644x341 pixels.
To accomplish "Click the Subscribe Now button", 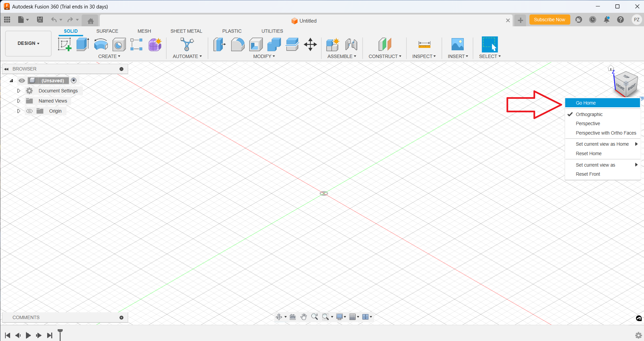I will point(549,20).
